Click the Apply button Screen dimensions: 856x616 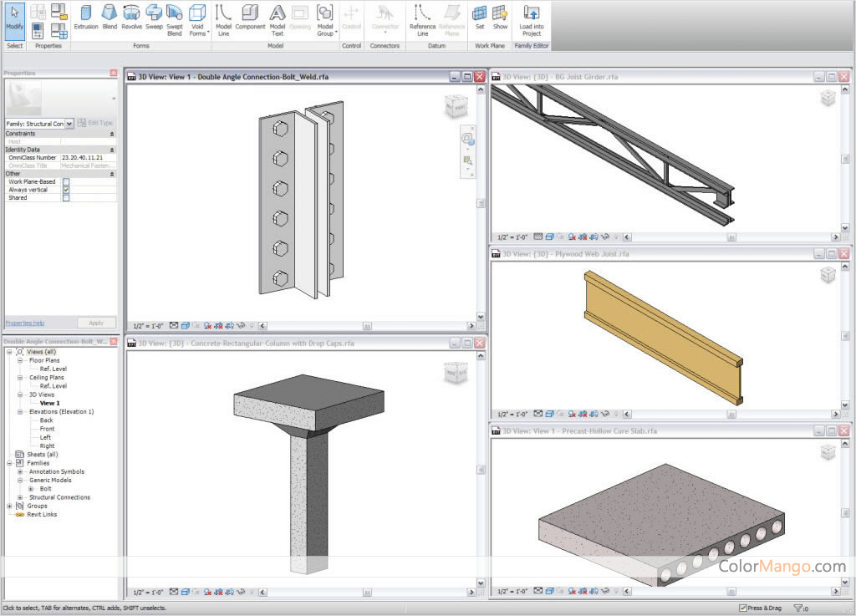click(96, 323)
